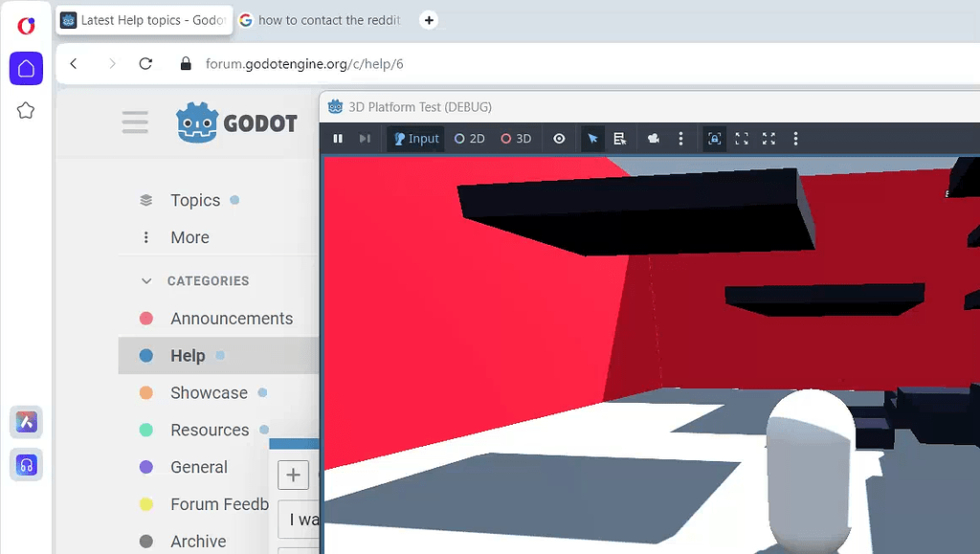
Task: Click the site security lock icon
Action: pos(186,64)
